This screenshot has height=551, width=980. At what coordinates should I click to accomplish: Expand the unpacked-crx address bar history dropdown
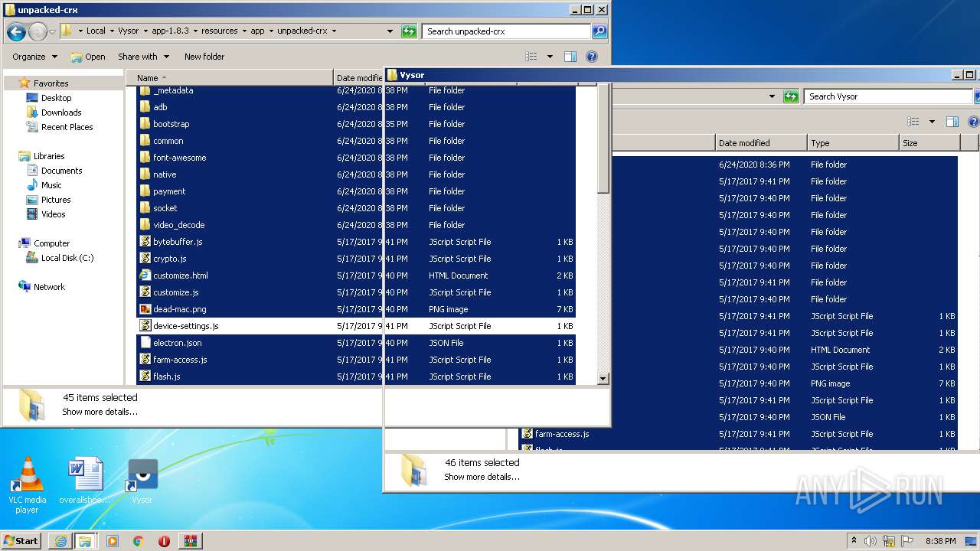(x=390, y=31)
